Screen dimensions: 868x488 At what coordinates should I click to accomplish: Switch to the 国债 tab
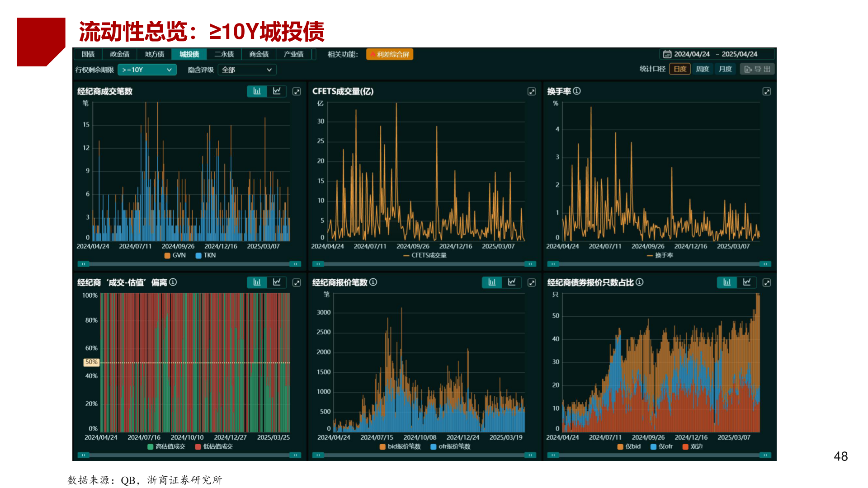88,54
